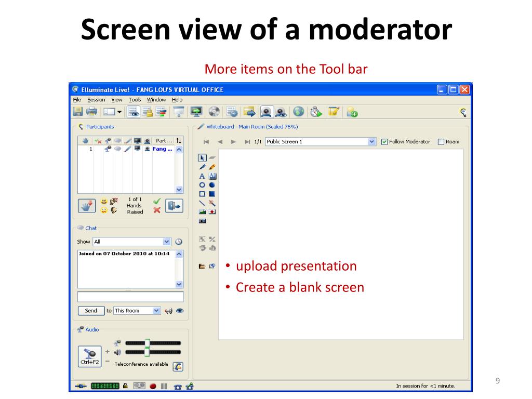Open the layout selector dropdown in toolbar

coord(113,112)
